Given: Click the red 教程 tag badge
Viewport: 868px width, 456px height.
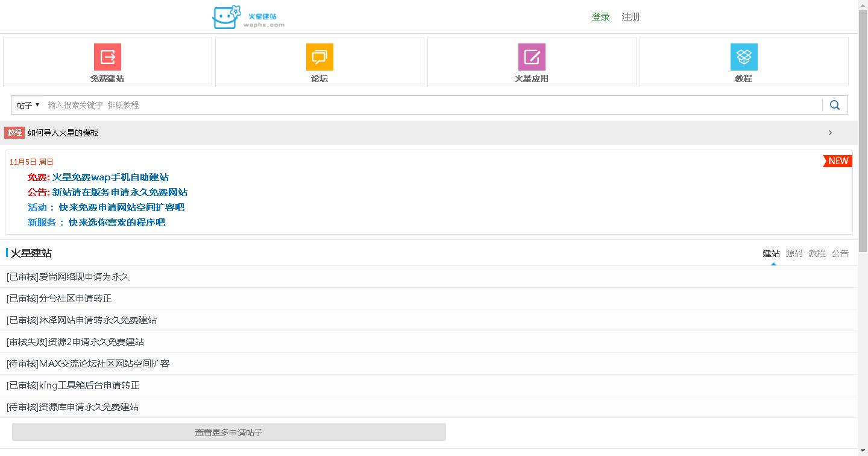Looking at the screenshot, I should tap(14, 133).
